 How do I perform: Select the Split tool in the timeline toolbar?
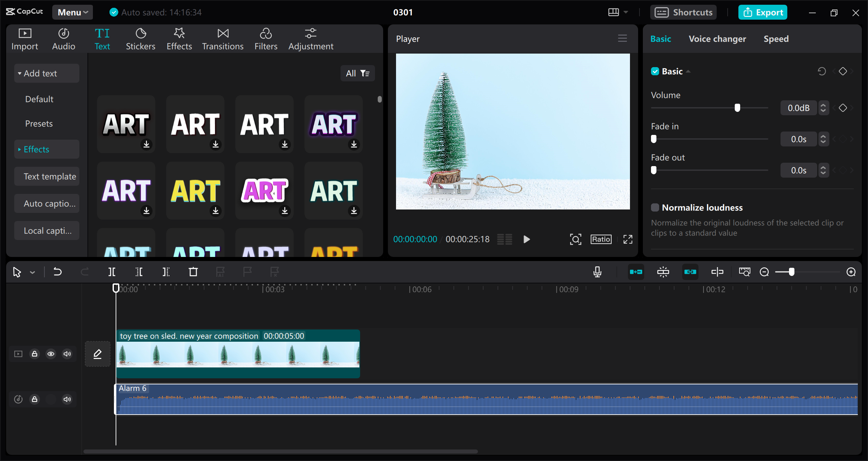[112, 272]
